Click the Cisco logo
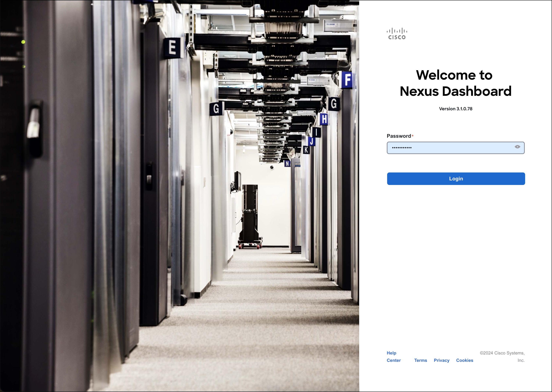 tap(397, 34)
